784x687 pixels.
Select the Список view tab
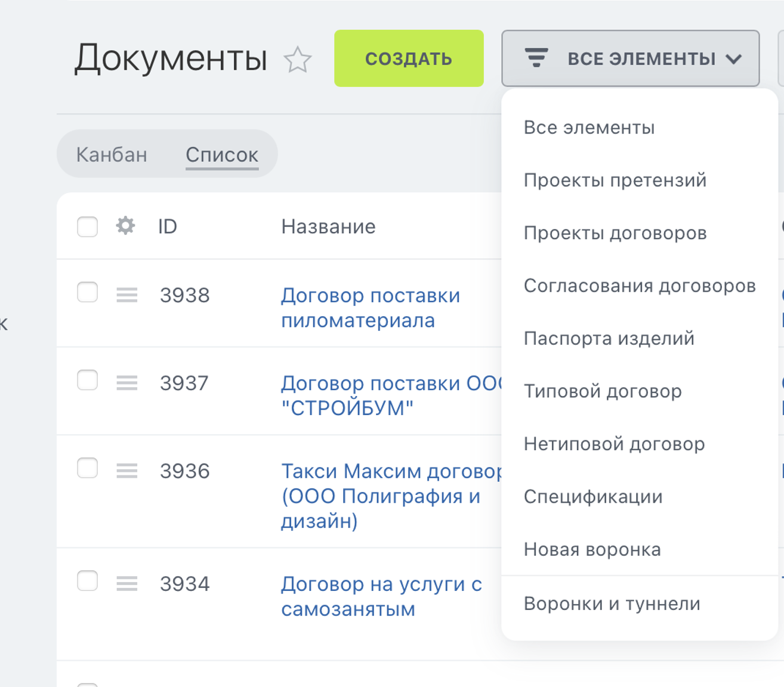click(x=221, y=154)
